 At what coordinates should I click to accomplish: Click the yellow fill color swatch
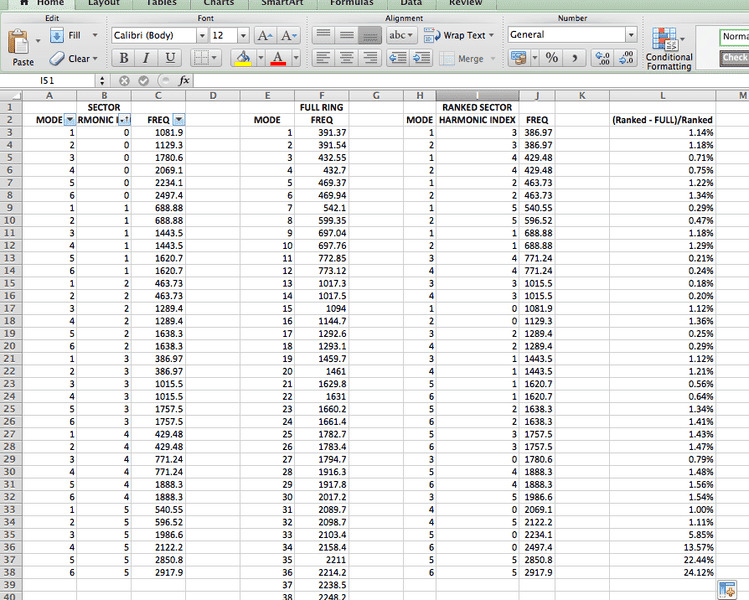pos(243,58)
